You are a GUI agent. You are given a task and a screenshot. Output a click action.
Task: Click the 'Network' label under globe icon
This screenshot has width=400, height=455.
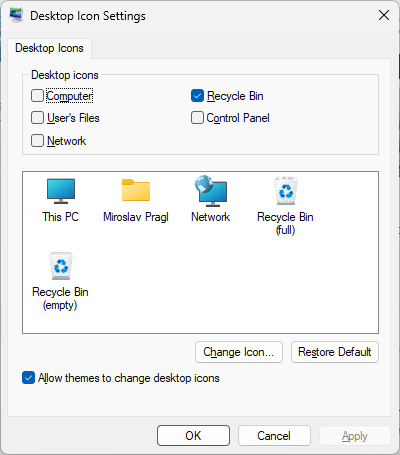211,217
